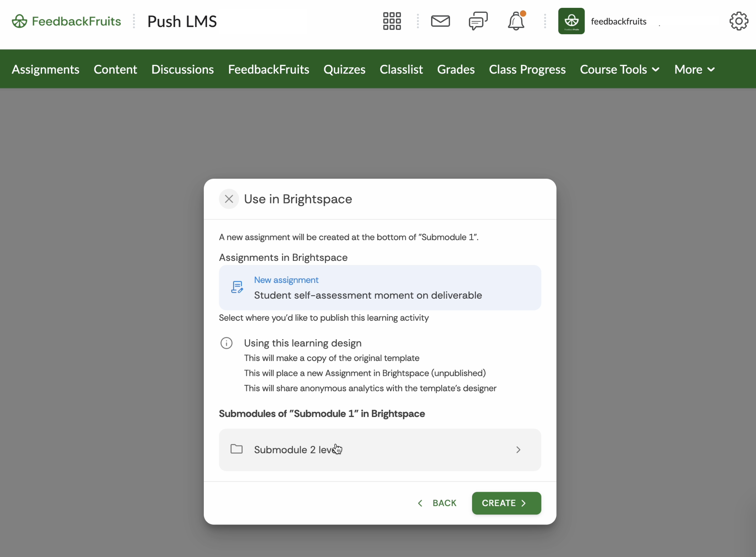Open the message alerts envelope icon
756x557 pixels.
(x=440, y=21)
